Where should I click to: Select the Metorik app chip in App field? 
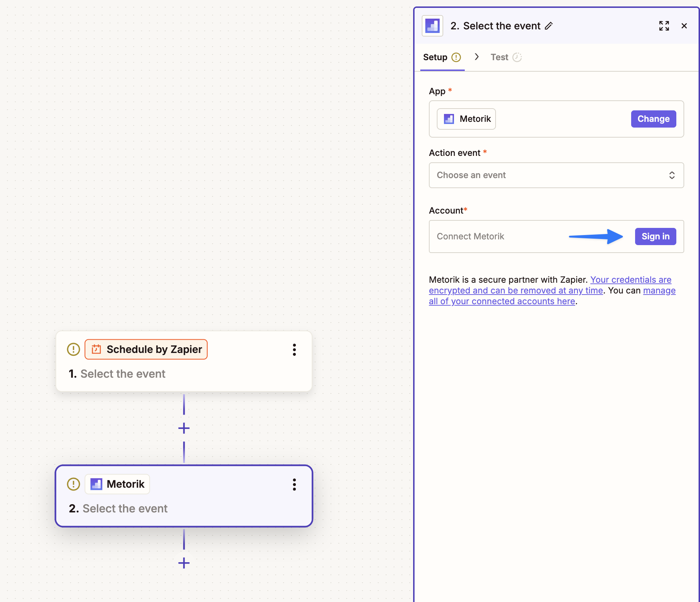click(466, 119)
